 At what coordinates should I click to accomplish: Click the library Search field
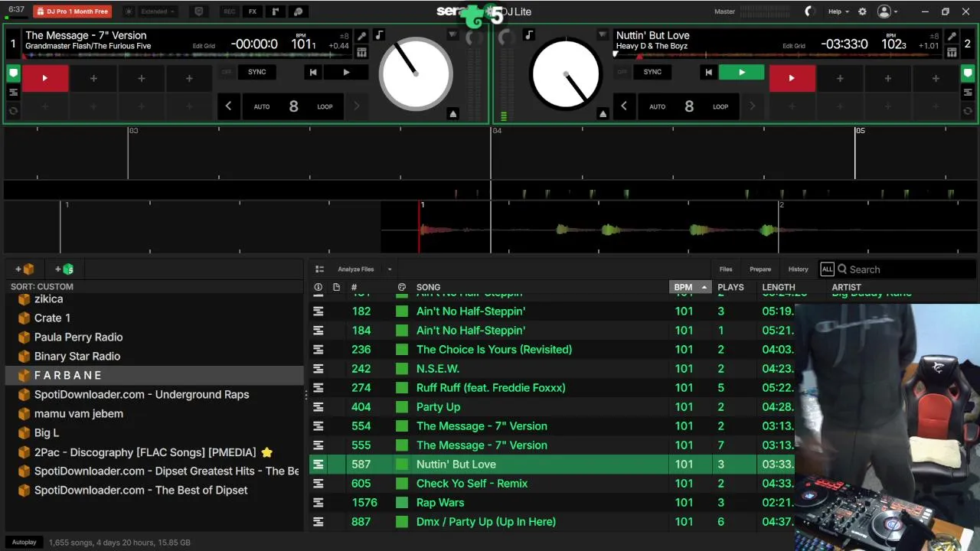click(906, 269)
